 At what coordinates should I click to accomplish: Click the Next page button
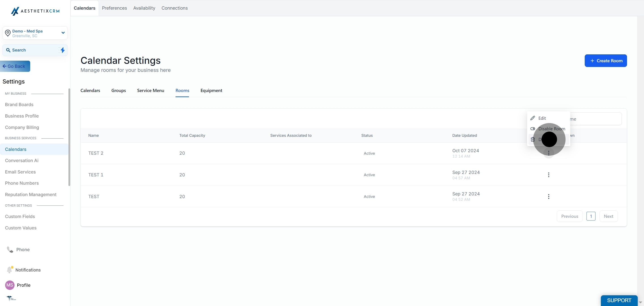tap(608, 216)
